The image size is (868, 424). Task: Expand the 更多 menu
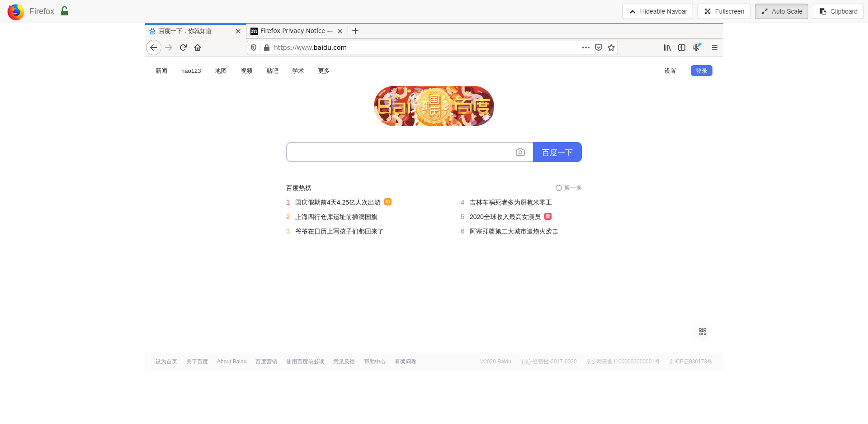coord(324,71)
